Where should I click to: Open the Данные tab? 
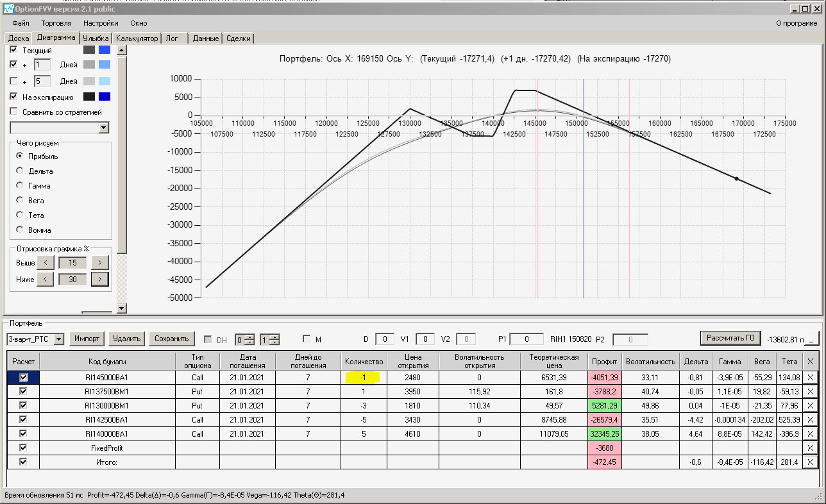[x=206, y=38]
